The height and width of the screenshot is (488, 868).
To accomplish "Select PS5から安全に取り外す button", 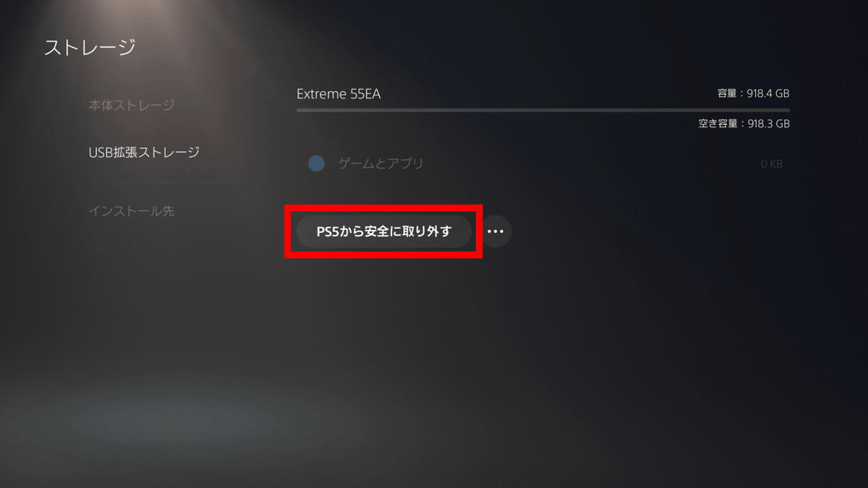I will 384,232.
